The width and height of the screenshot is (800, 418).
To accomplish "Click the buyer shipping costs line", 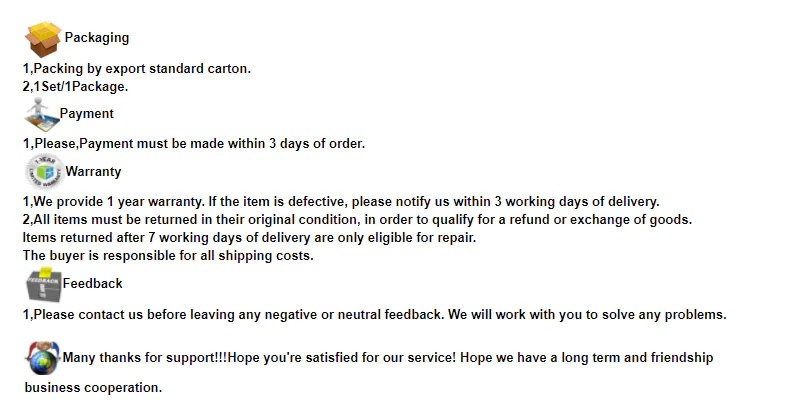I will point(168,255).
